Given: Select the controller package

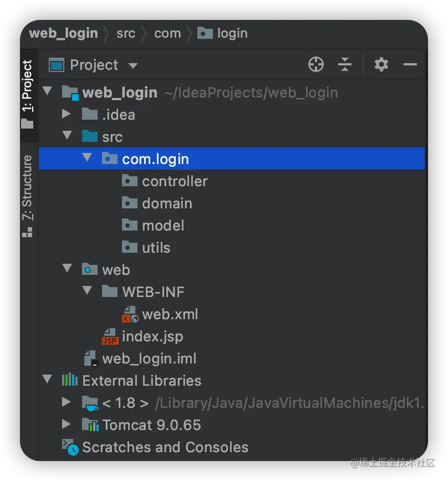Looking at the screenshot, I should click(x=174, y=181).
